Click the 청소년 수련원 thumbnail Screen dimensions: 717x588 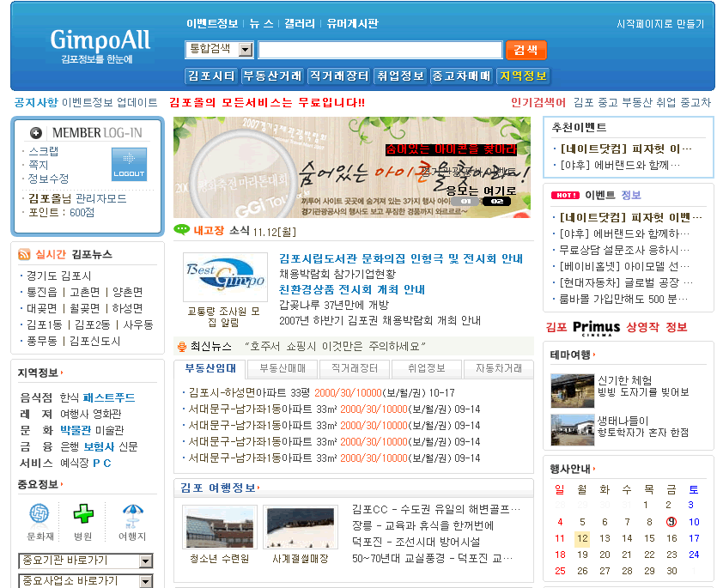[220, 527]
